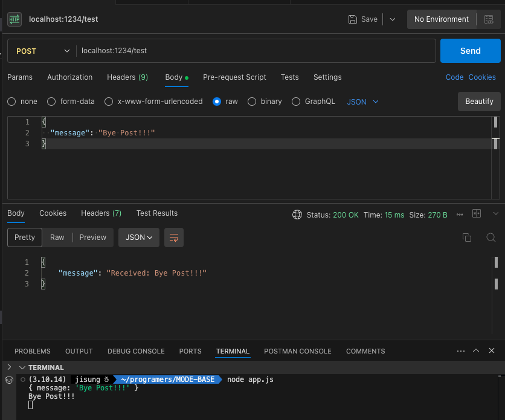Select the Preview response view
Image resolution: width=505 pixels, height=420 pixels.
(93, 237)
